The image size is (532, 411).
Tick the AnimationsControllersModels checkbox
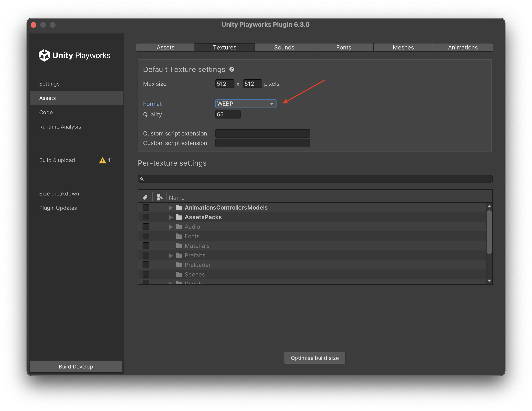click(146, 208)
